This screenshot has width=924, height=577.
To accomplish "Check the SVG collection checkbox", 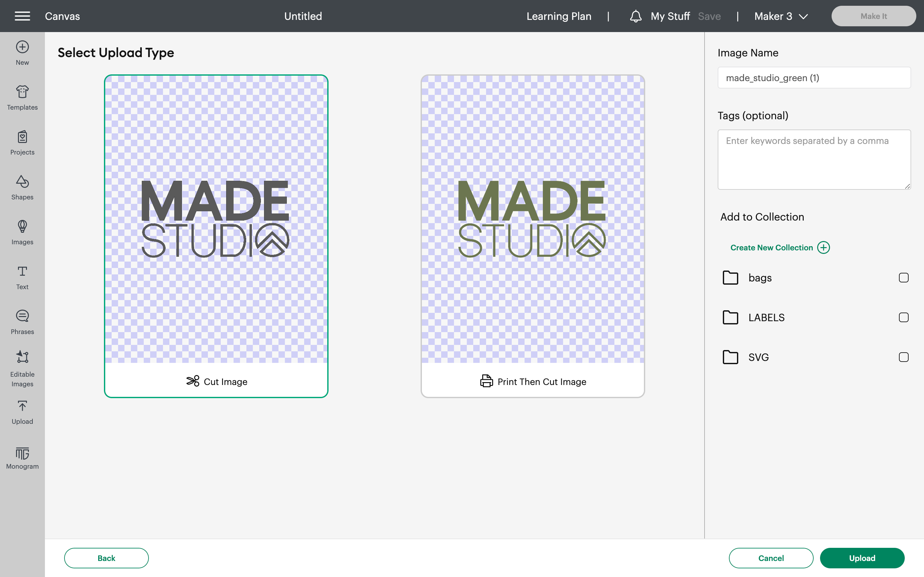I will [903, 357].
